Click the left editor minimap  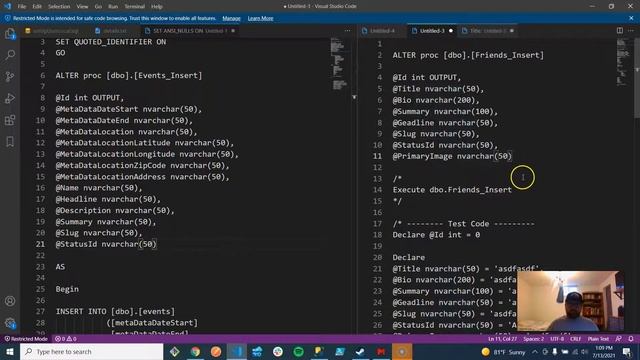[338, 63]
